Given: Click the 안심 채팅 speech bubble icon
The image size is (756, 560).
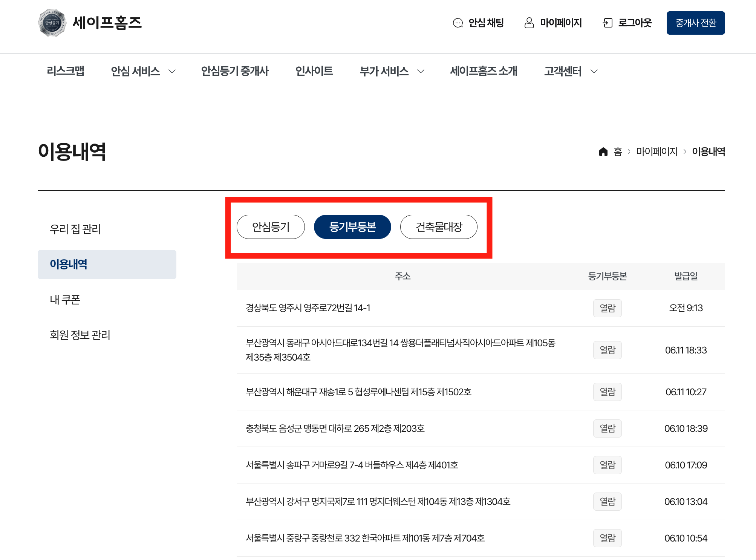Looking at the screenshot, I should click(x=458, y=23).
